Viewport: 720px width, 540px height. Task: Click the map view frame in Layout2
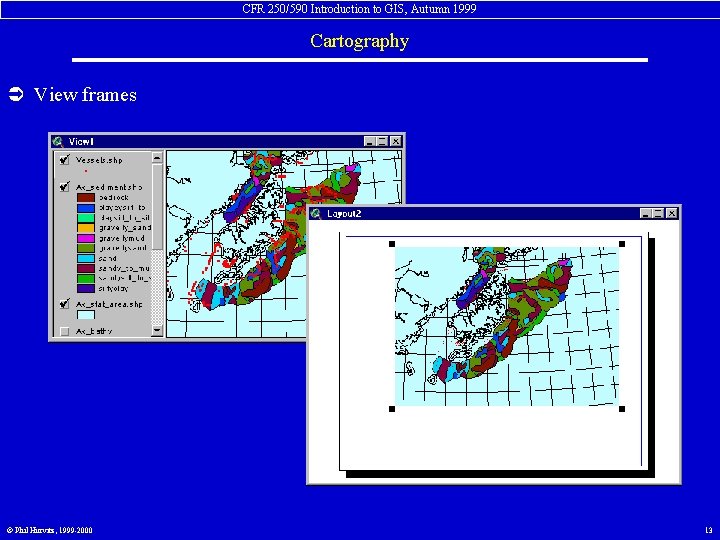point(507,326)
